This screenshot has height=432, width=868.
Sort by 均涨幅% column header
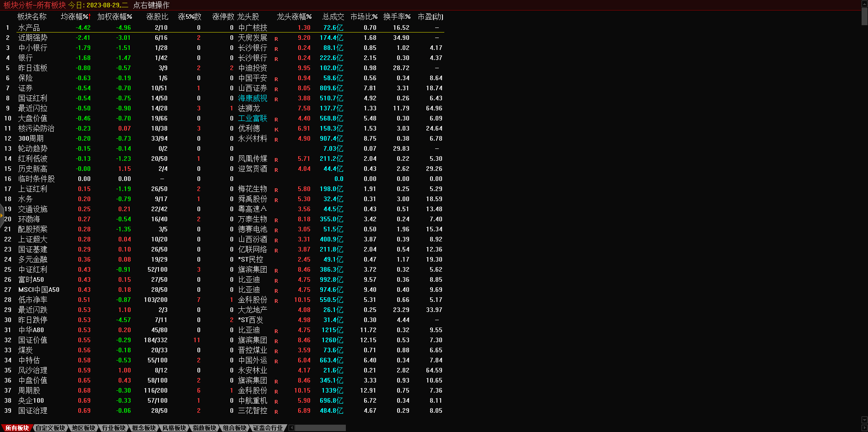click(76, 17)
